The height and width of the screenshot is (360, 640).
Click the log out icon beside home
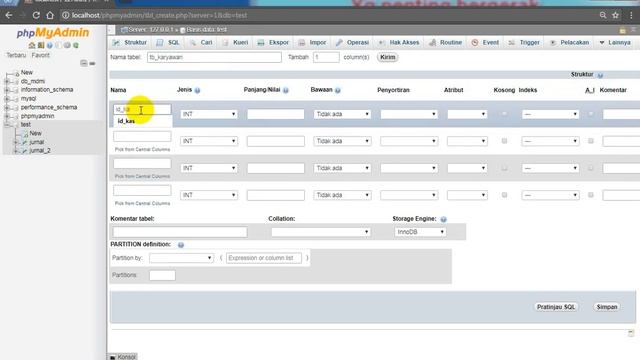pyautogui.click(x=41, y=45)
